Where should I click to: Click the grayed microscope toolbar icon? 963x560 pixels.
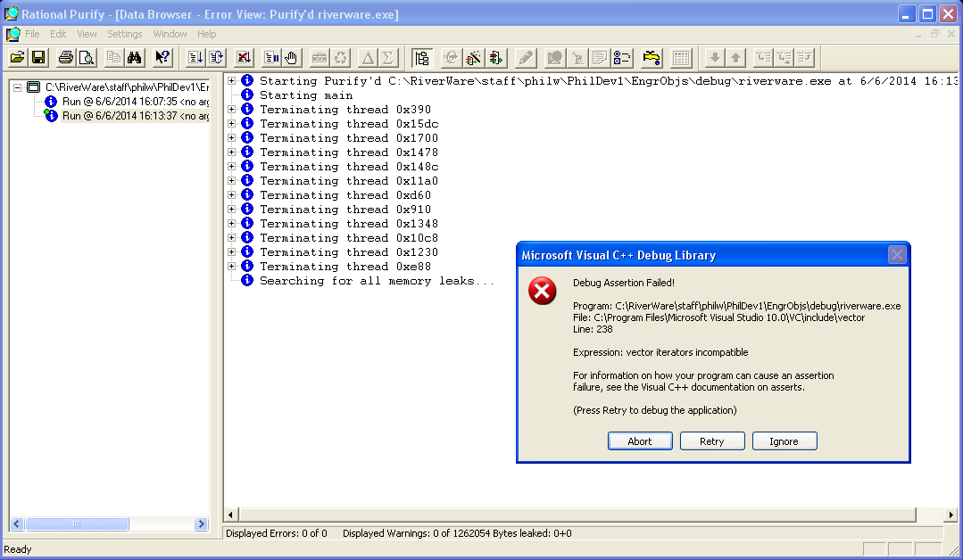[x=578, y=58]
